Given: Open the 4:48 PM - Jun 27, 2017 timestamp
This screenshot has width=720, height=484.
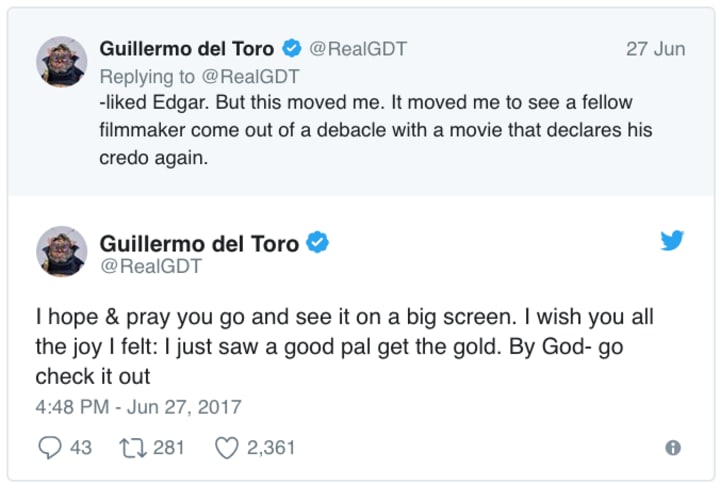Looking at the screenshot, I should click(x=137, y=407).
